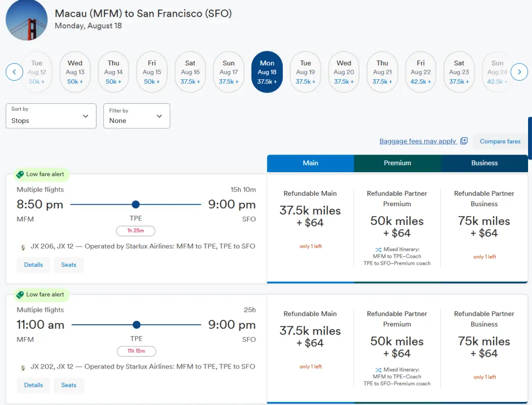Click the next dates arrow

coord(519,72)
